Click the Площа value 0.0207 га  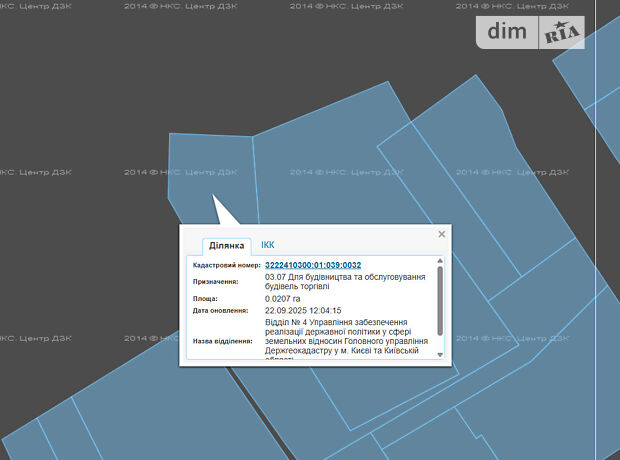(283, 298)
